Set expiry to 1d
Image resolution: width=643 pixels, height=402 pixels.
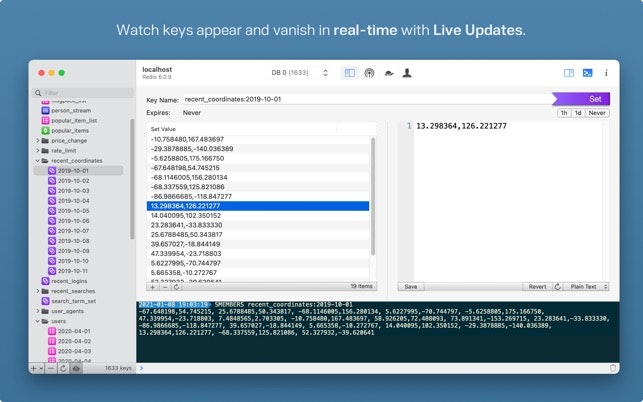pos(578,113)
